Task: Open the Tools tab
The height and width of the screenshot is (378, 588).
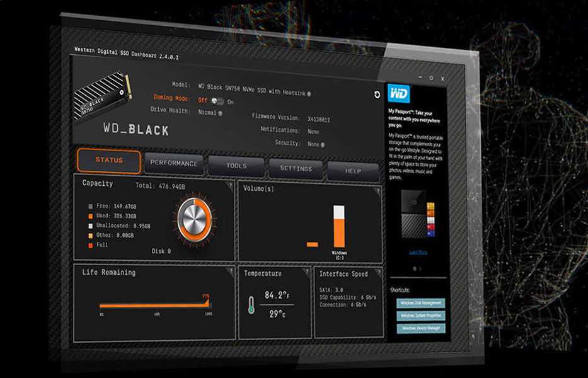Action: [236, 166]
